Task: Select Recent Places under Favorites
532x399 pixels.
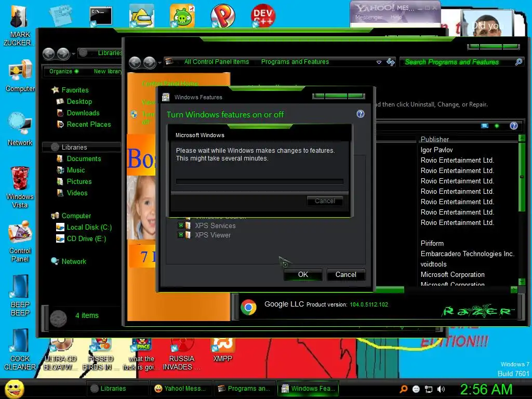Action: click(x=89, y=125)
